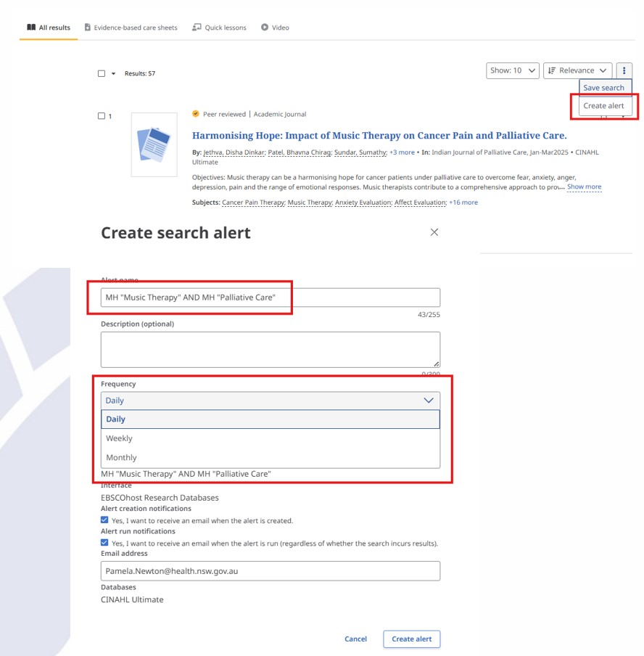
Task: Check the box for result 1
Action: (102, 116)
